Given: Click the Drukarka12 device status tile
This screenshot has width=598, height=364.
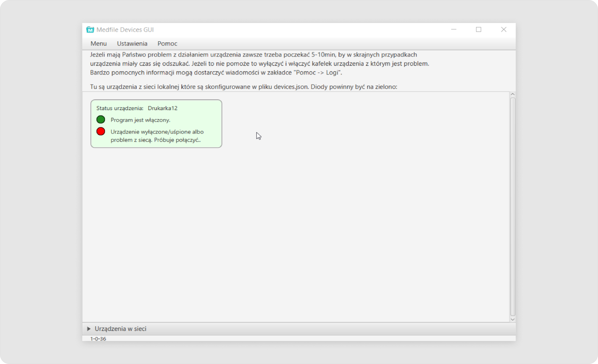Looking at the screenshot, I should (156, 124).
